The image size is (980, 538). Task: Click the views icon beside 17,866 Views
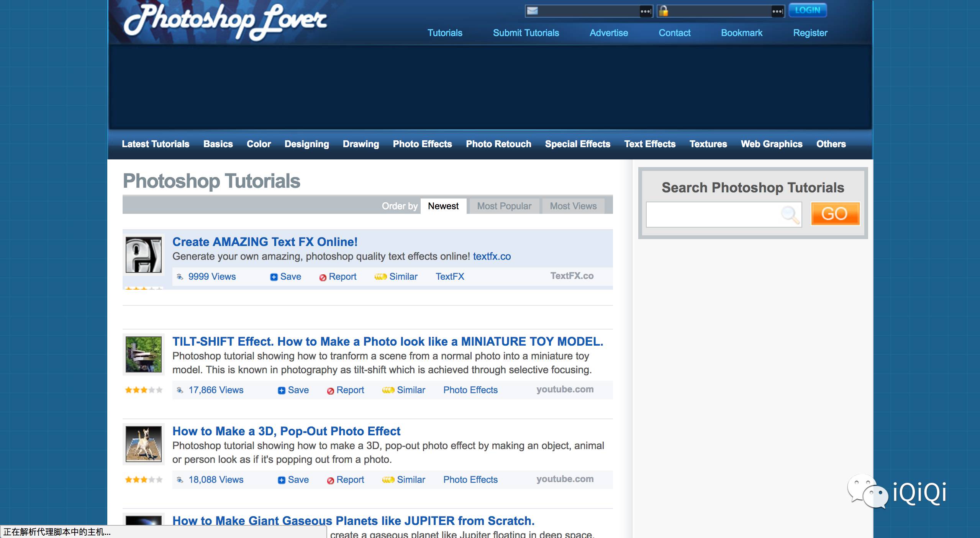coord(180,390)
